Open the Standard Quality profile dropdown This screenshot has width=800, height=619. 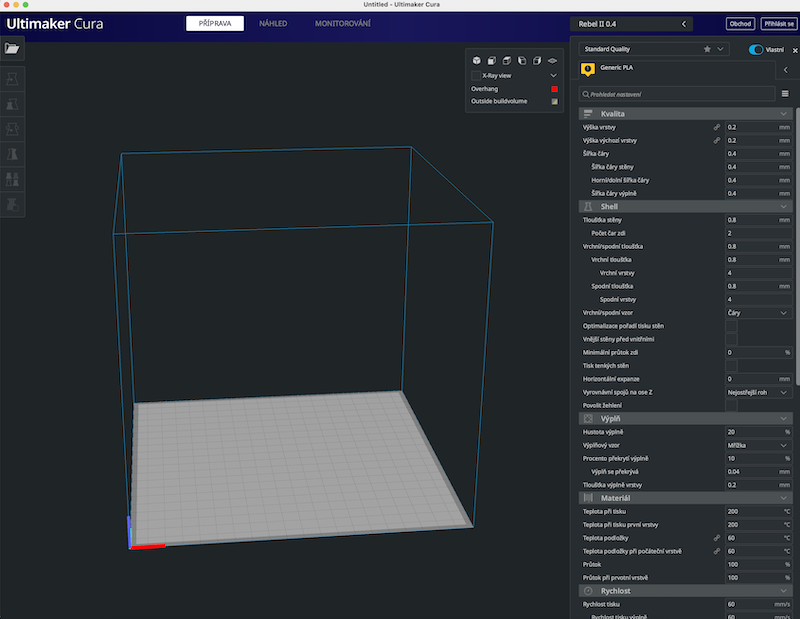[655, 48]
